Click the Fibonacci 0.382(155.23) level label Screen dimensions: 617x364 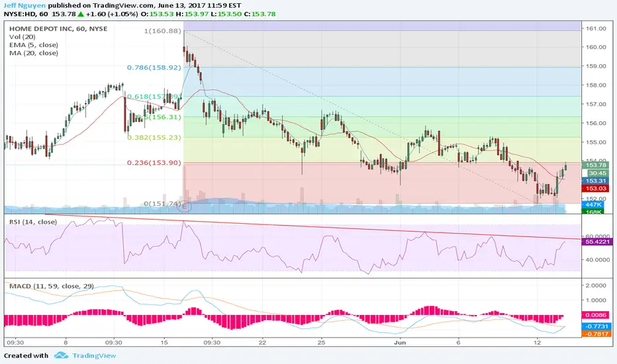(x=154, y=138)
